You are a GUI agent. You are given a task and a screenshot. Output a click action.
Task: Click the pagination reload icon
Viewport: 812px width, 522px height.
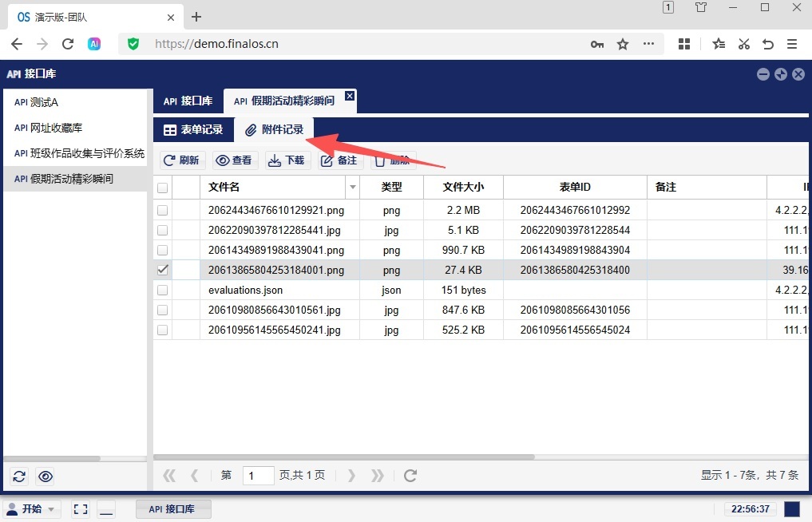[410, 476]
